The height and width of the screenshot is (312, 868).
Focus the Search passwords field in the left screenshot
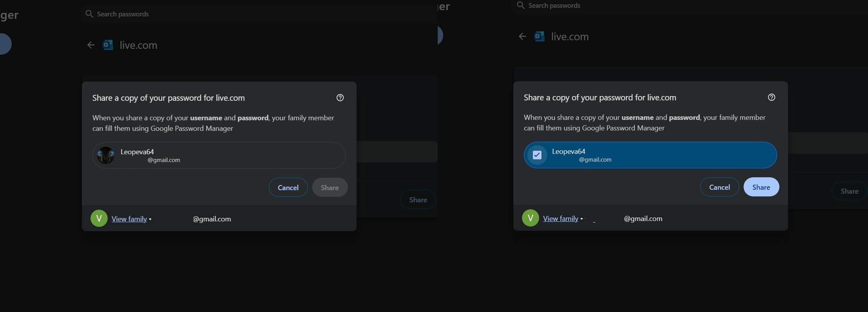tap(257, 14)
